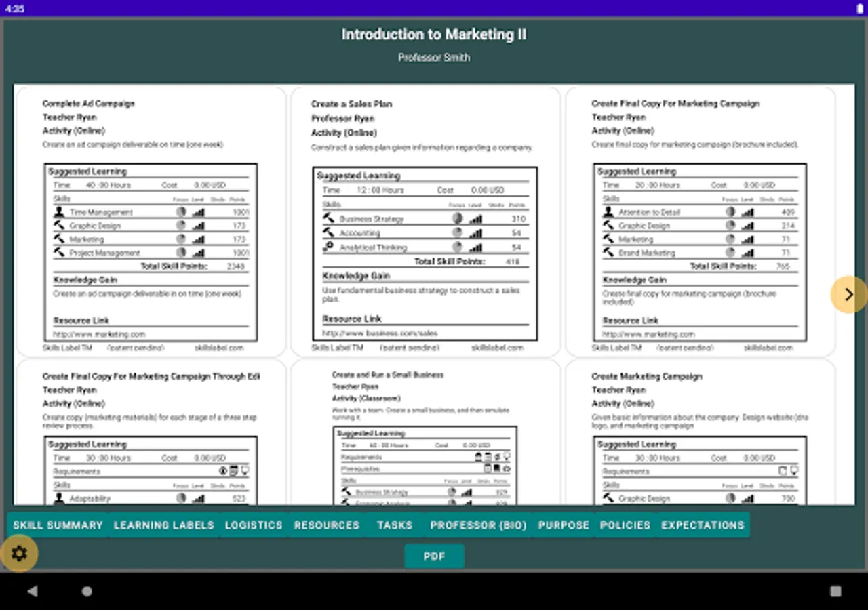
Task: Click the person icon beside Time Management skill
Action: (60, 211)
